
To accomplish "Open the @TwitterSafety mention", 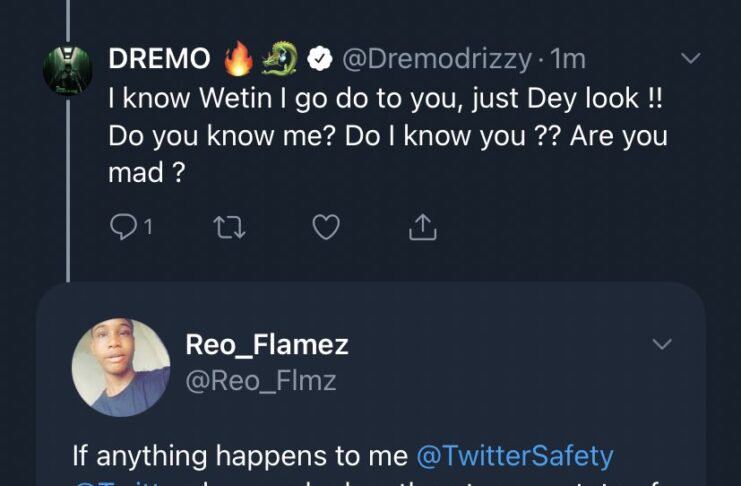I will pyautogui.click(x=514, y=456).
